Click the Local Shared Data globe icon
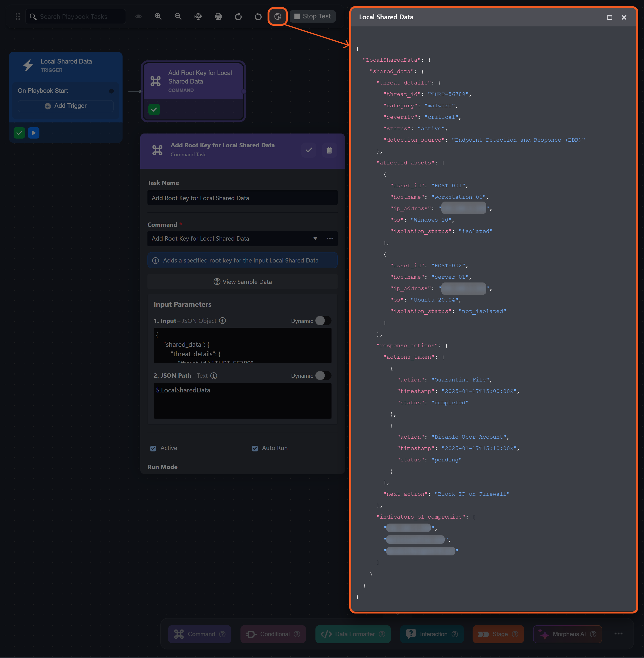This screenshot has height=658, width=644. [277, 16]
